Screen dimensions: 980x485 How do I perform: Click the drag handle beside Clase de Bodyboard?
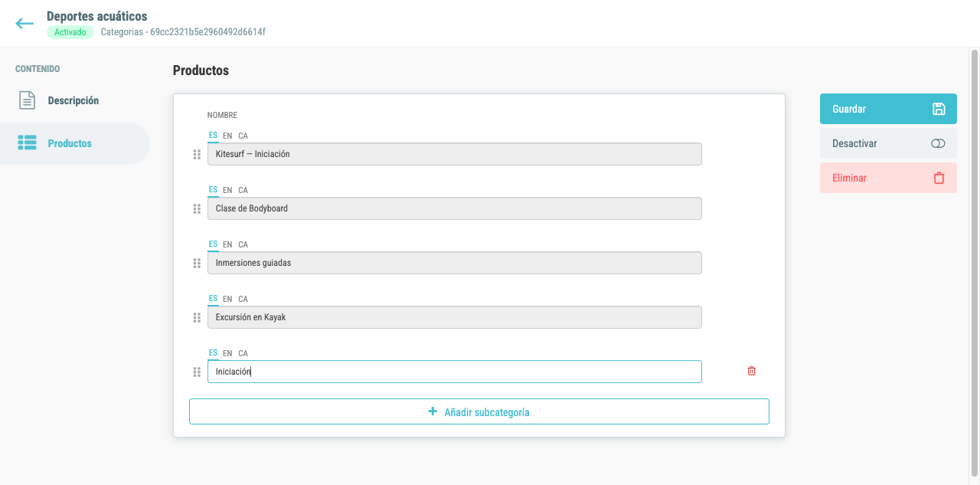click(x=197, y=208)
